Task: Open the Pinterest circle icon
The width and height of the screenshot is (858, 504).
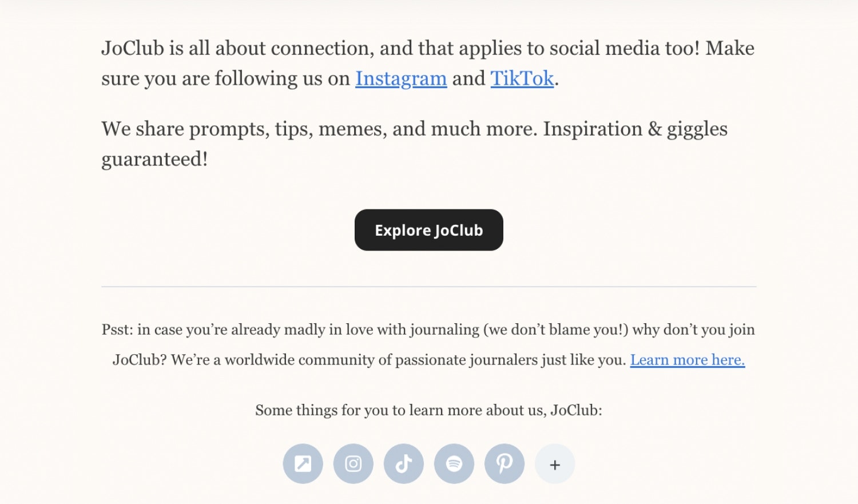Action: (505, 464)
